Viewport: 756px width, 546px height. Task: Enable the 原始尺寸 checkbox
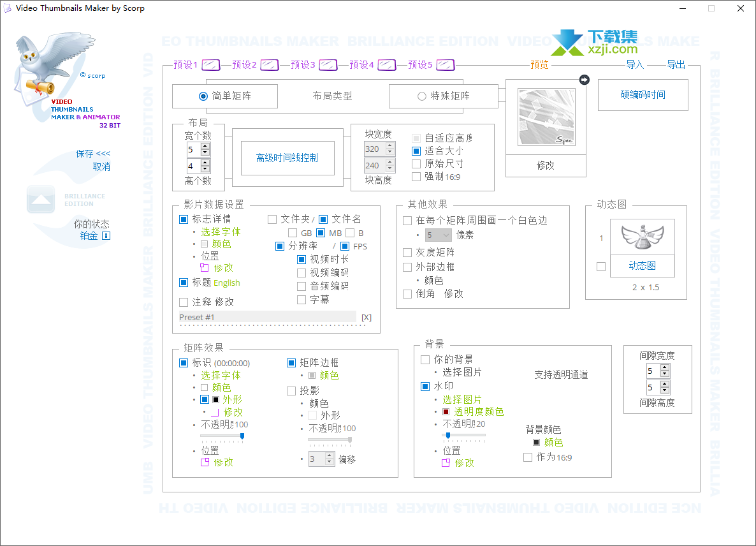[x=417, y=164]
